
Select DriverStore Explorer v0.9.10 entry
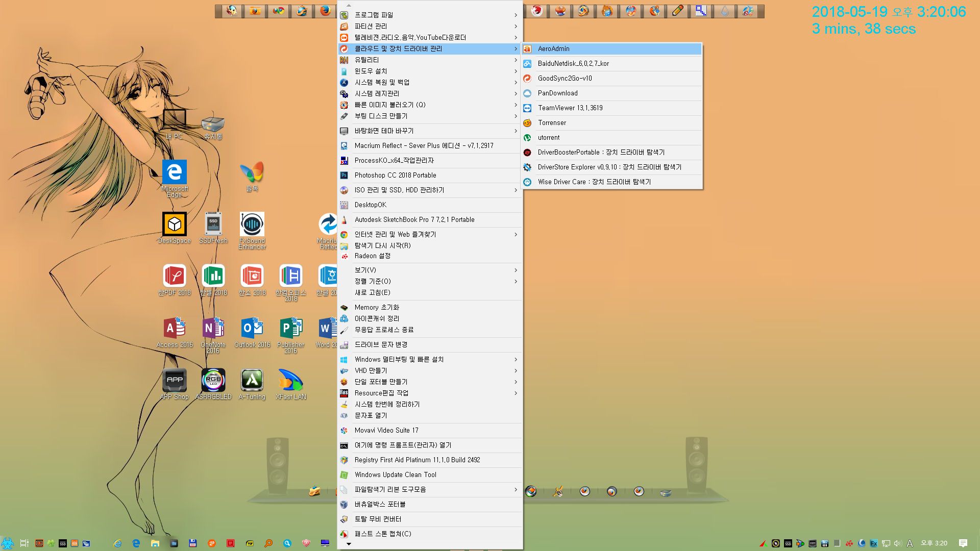(611, 167)
